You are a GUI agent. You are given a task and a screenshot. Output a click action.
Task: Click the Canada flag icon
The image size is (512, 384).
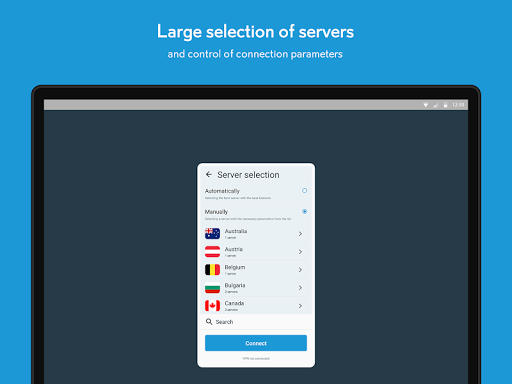click(212, 306)
